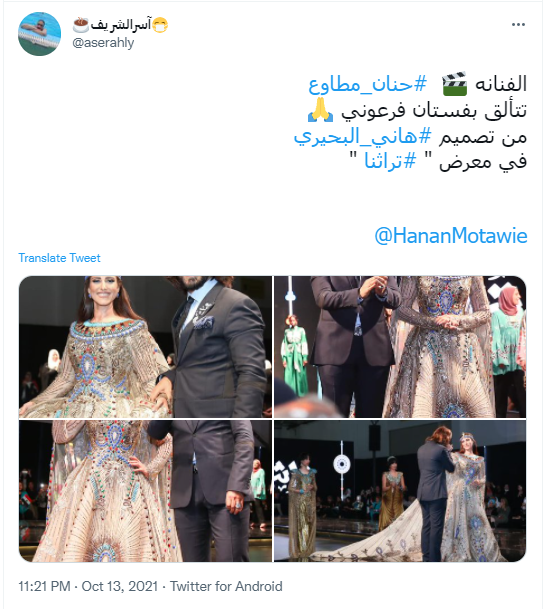Open the @HananMotawie mention
The image size is (543, 609).
451,236
